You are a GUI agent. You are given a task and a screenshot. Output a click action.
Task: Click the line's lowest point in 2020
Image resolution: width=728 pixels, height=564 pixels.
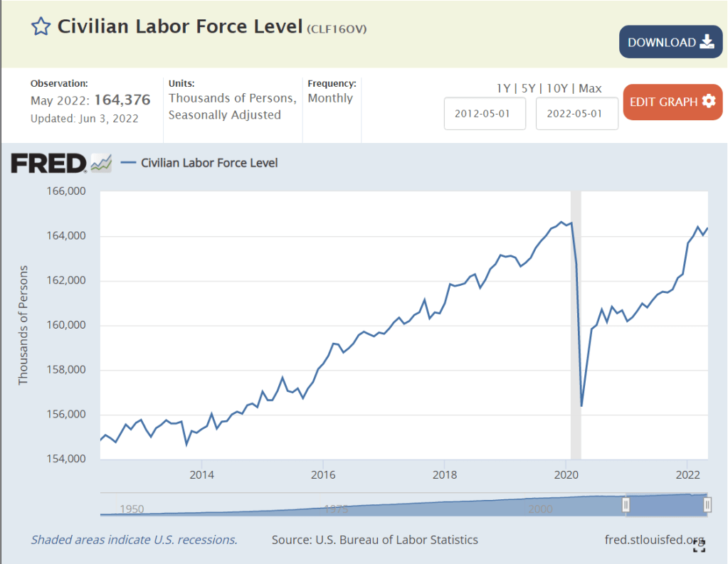coord(581,406)
